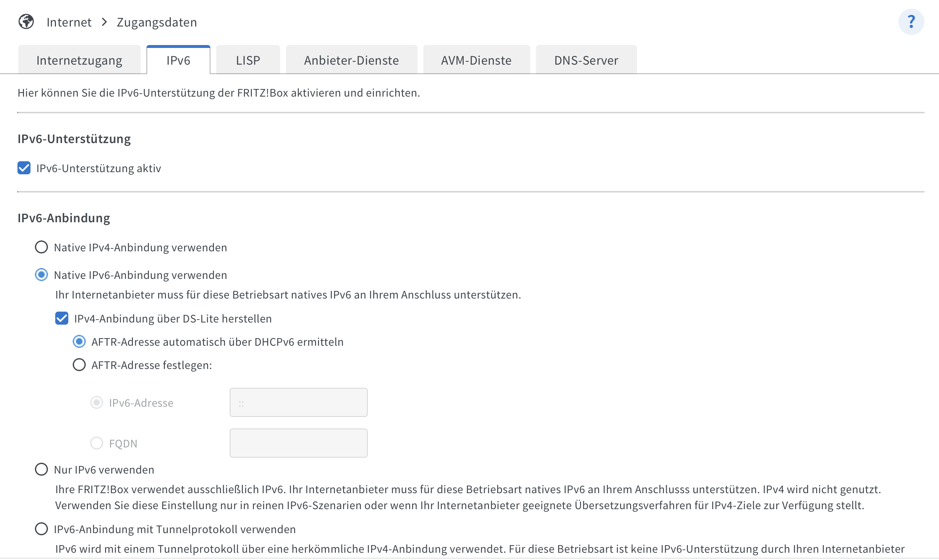
Task: Uncheck IPv6-Unterstützung aktiv checkbox
Action: tap(24, 168)
